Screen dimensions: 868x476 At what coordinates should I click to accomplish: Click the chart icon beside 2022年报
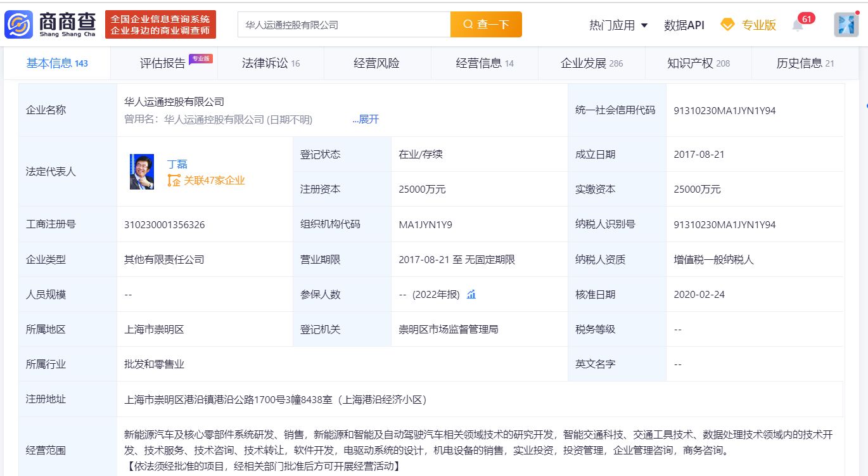click(471, 294)
